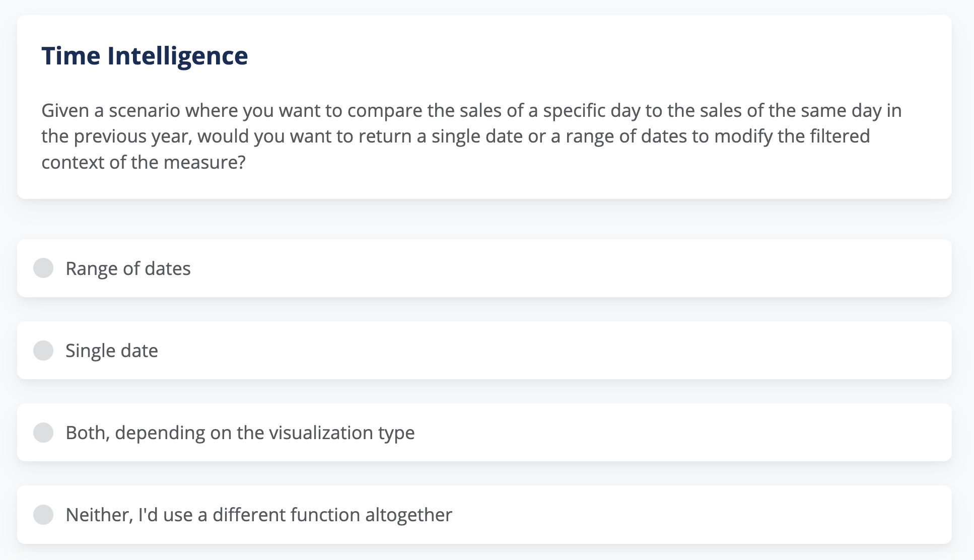
Task: Click the word "Time" in the title
Action: (x=71, y=55)
